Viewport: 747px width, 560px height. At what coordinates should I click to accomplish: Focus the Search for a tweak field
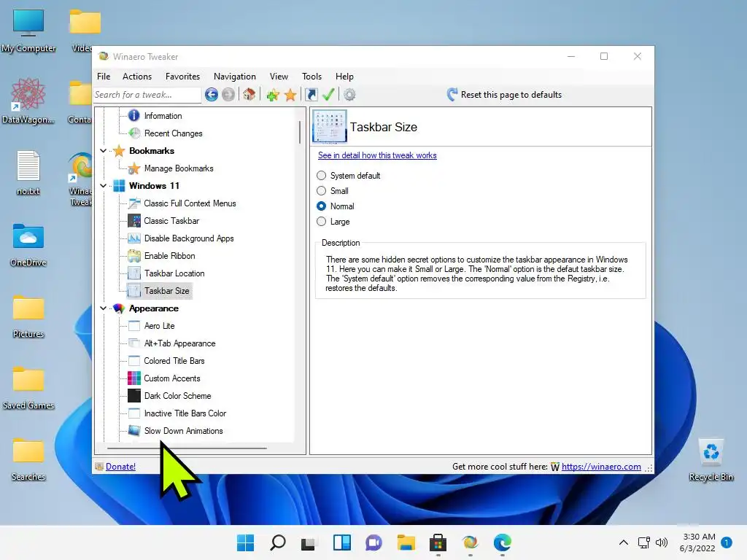[x=147, y=95]
